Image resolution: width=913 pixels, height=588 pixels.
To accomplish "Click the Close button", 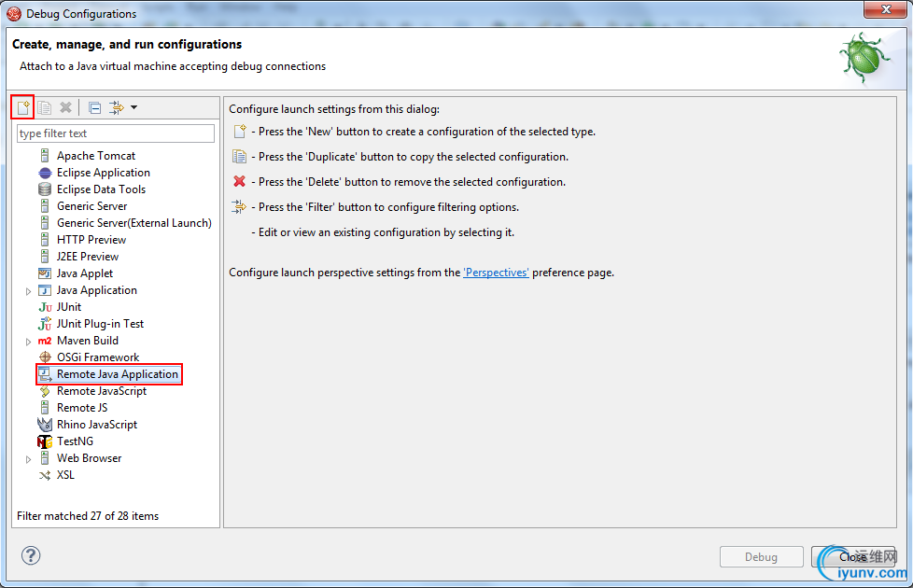I will [853, 556].
